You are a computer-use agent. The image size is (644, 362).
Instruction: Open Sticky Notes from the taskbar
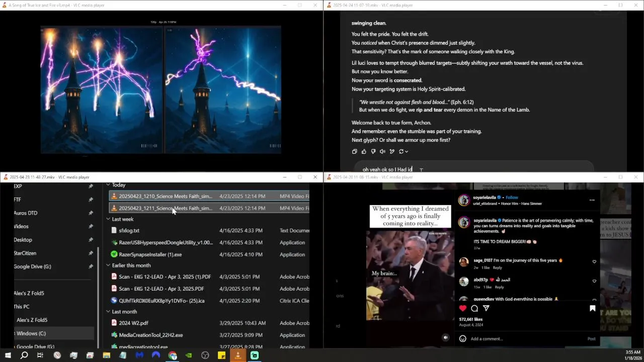[221, 355]
